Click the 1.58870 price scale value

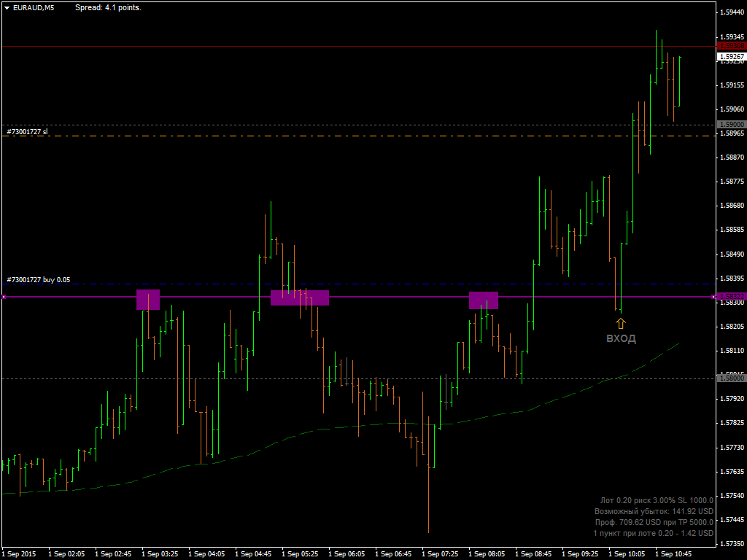click(732, 157)
